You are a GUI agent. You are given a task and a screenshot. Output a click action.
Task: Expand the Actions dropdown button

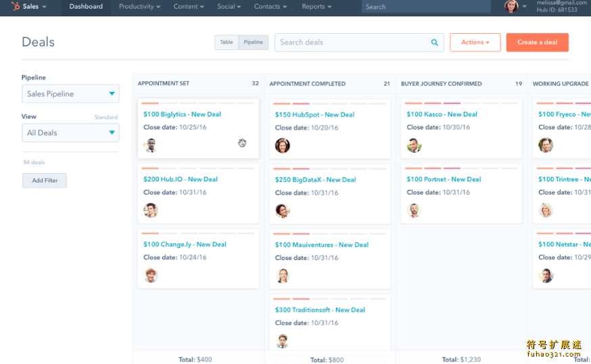pos(475,42)
